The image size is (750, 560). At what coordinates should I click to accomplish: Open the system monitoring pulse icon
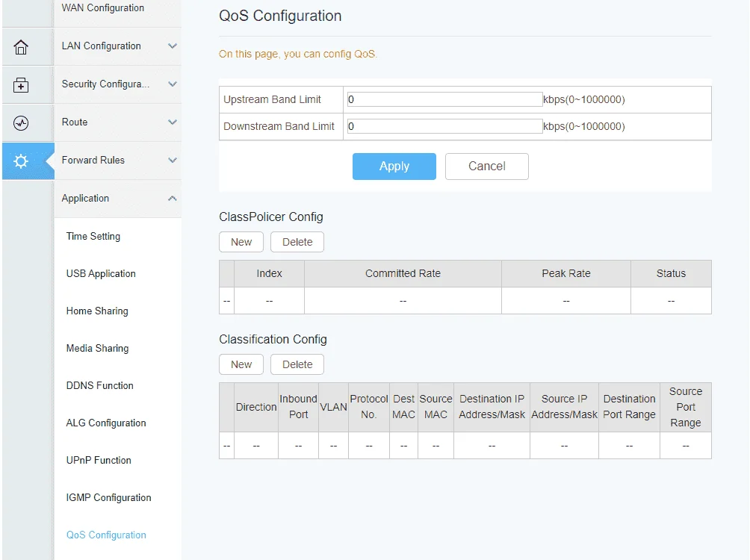pos(21,123)
